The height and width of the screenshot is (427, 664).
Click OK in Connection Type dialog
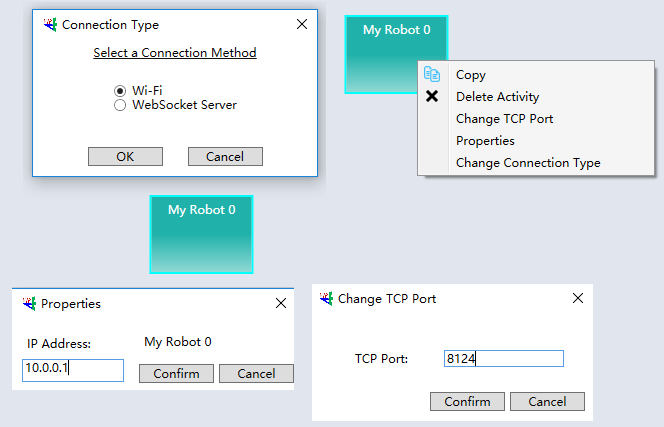tap(125, 157)
